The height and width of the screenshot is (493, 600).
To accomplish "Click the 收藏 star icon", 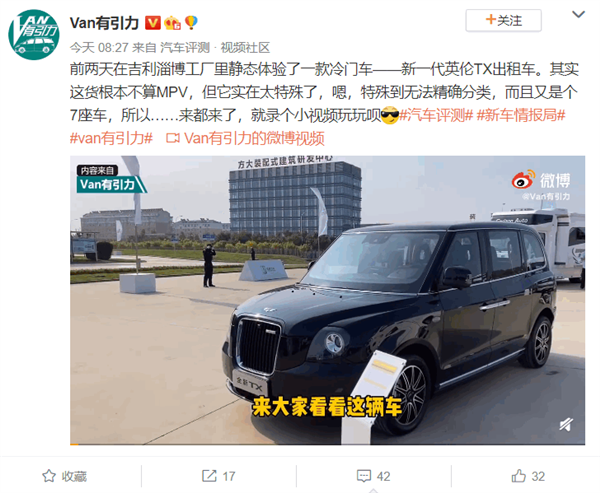I will [x=49, y=476].
